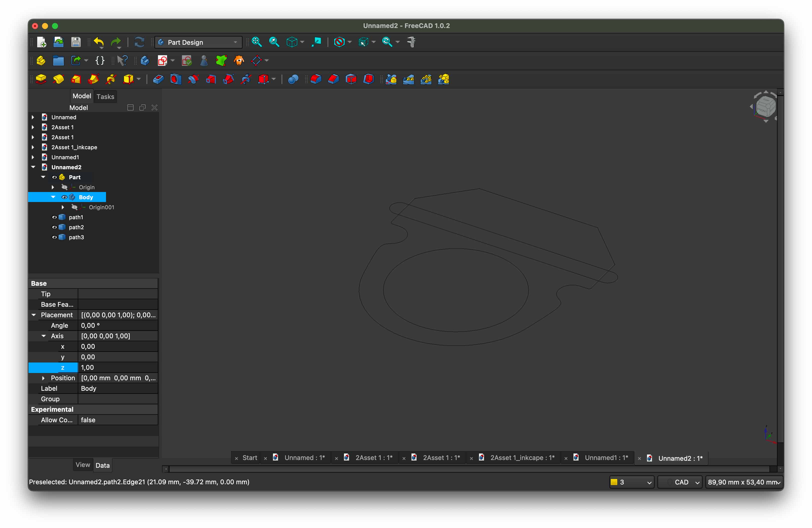This screenshot has width=812, height=528.
Task: Switch to the View property tab
Action: click(82, 465)
